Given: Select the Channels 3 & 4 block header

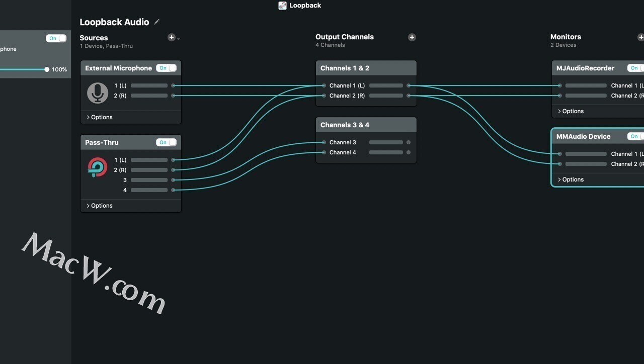Looking at the screenshot, I should coord(366,125).
